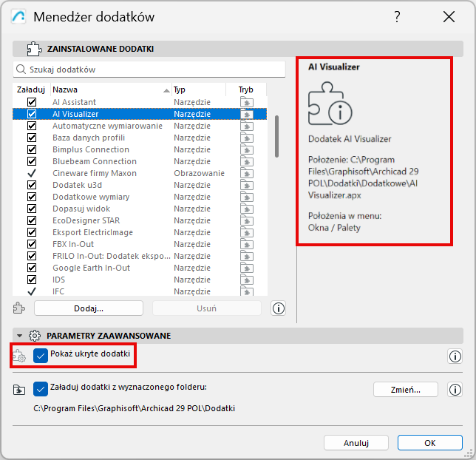Viewport: 476px width, 460px height.
Task: Focus the Szukaj dodatków search field
Action: click(149, 70)
